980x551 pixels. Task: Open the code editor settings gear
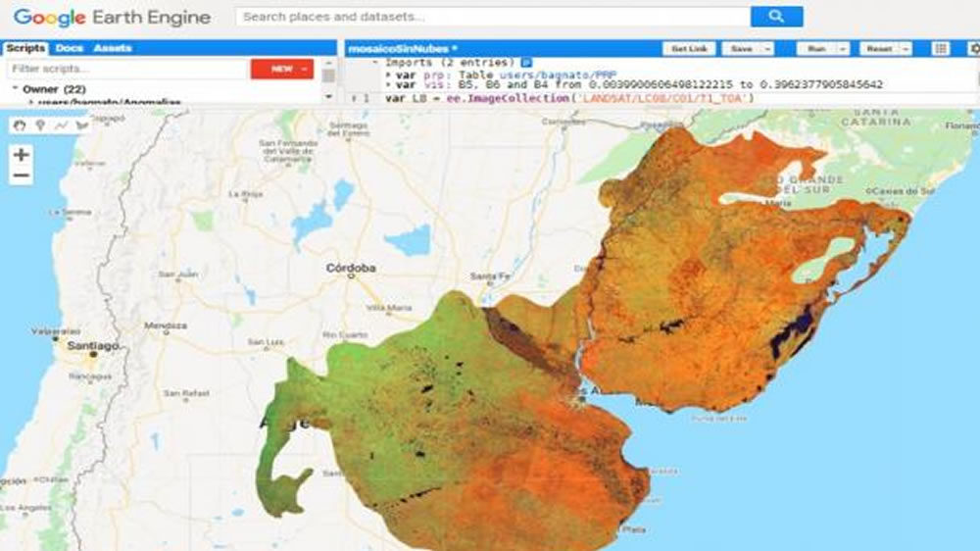point(972,48)
